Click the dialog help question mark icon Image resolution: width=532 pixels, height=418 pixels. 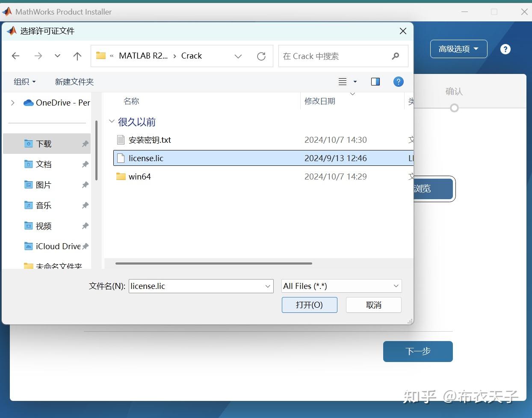[398, 82]
